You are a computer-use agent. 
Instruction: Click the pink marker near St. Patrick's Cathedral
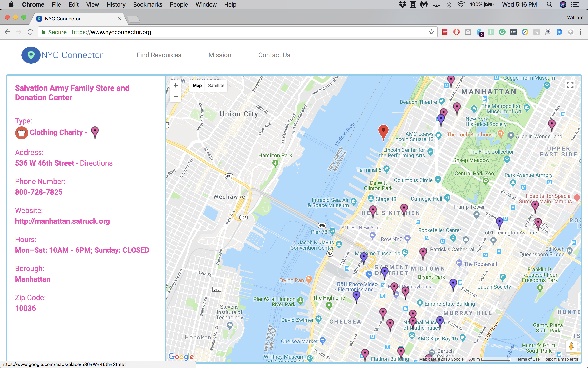click(423, 254)
